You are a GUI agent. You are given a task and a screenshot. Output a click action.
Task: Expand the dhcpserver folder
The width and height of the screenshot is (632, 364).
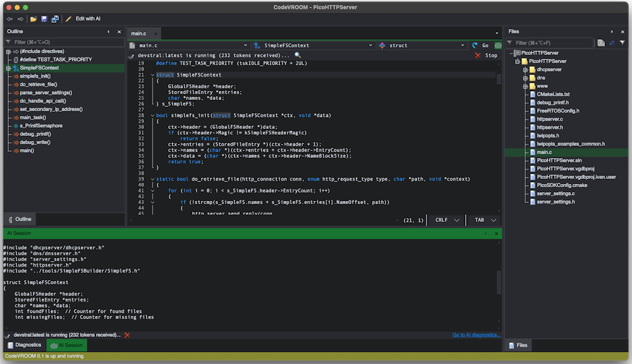point(525,70)
